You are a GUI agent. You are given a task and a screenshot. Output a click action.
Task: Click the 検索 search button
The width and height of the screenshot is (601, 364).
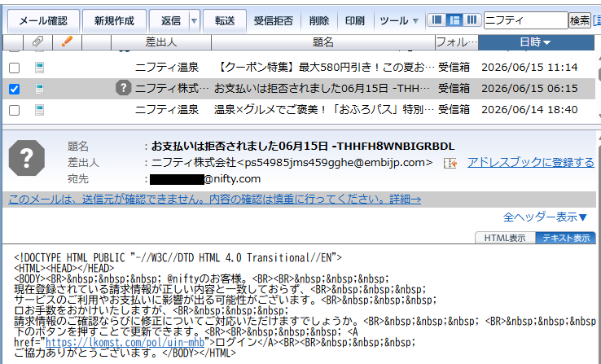pos(580,20)
